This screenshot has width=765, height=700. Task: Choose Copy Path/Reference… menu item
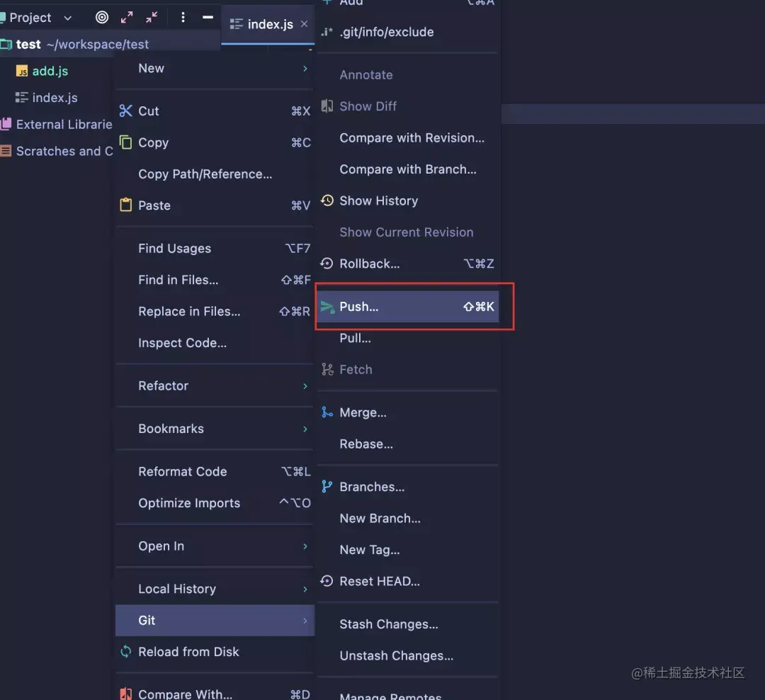click(x=215, y=174)
